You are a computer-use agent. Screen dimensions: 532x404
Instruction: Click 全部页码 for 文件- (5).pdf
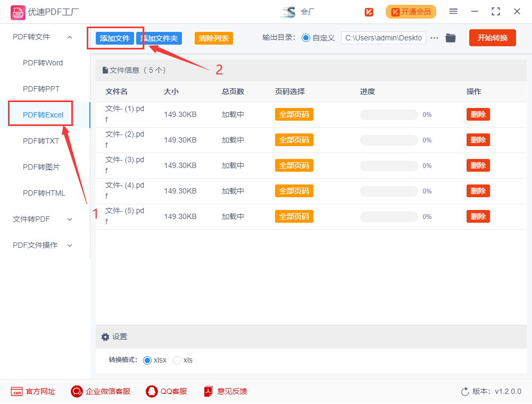click(x=294, y=216)
